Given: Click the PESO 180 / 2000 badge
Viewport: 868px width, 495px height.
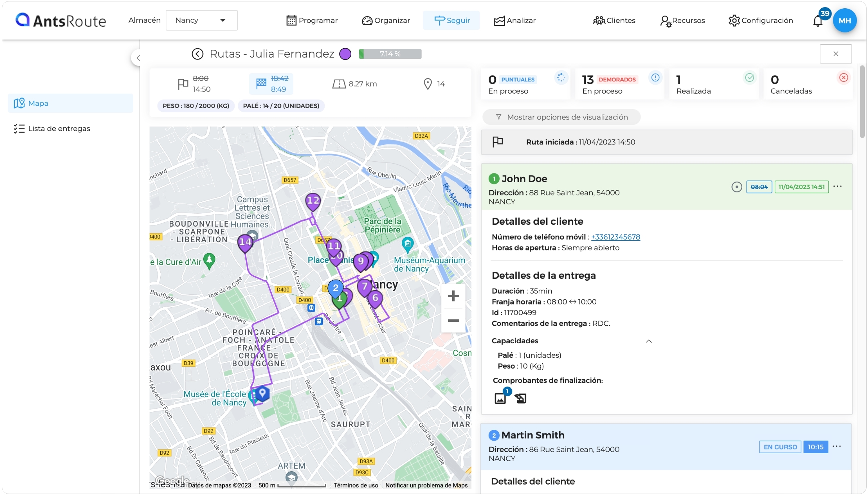Looking at the screenshot, I should pos(196,106).
